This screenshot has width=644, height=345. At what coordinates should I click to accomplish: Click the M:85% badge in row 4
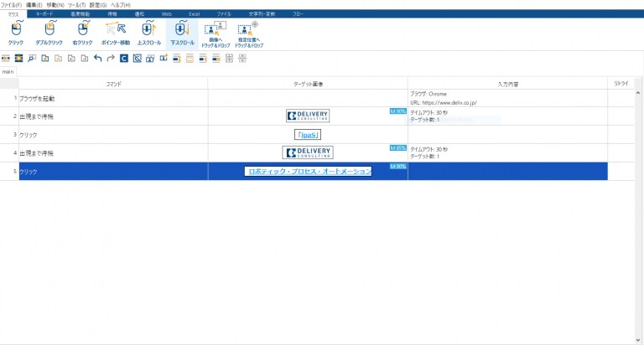398,147
